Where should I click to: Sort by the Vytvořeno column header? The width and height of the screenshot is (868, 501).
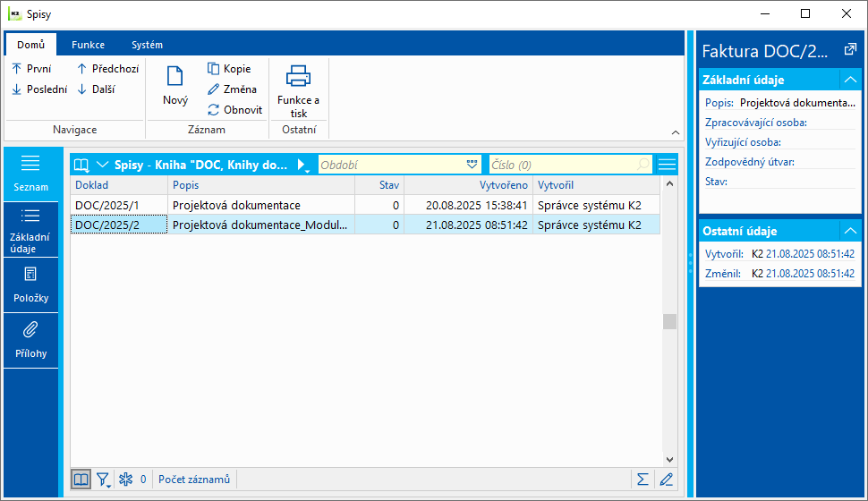(468, 185)
